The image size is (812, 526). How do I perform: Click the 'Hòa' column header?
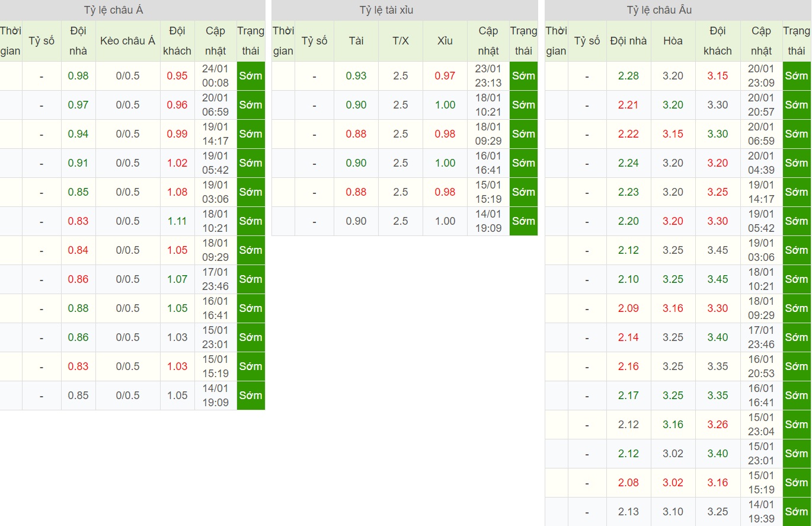pyautogui.click(x=673, y=41)
